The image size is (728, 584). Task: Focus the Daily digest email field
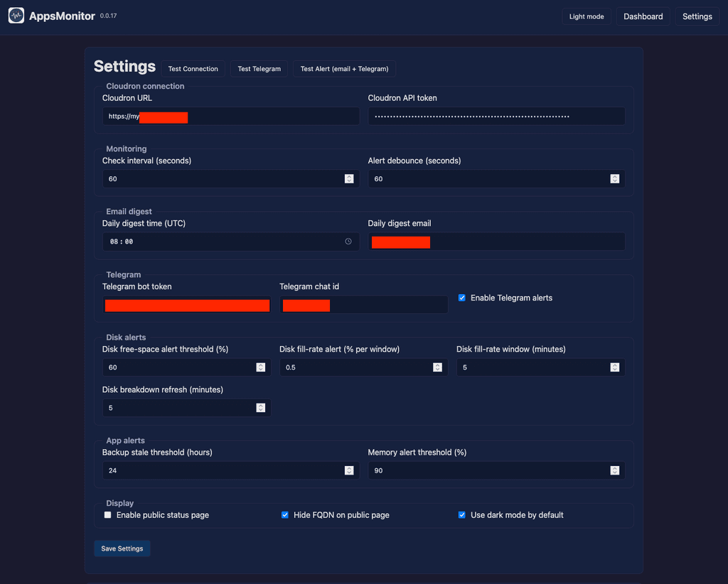point(496,242)
